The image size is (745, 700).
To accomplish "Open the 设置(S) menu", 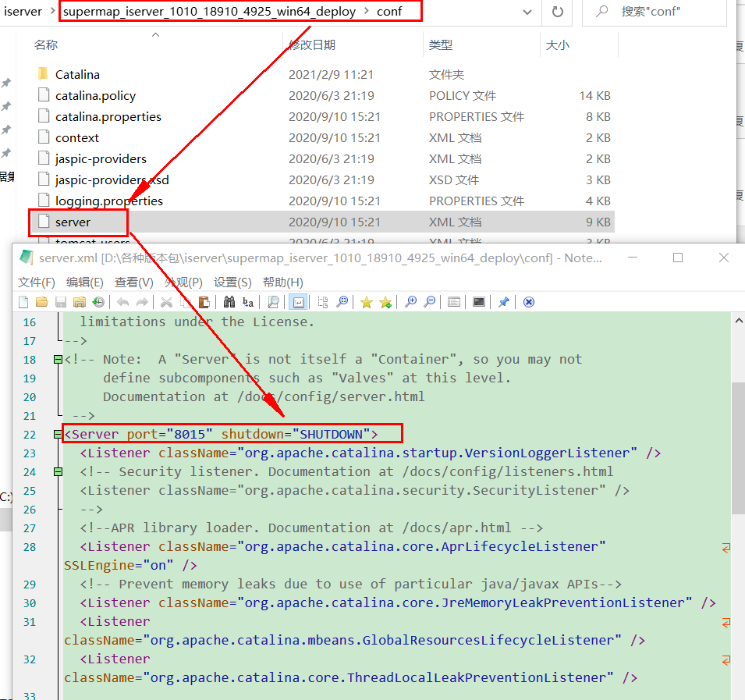I will (232, 282).
